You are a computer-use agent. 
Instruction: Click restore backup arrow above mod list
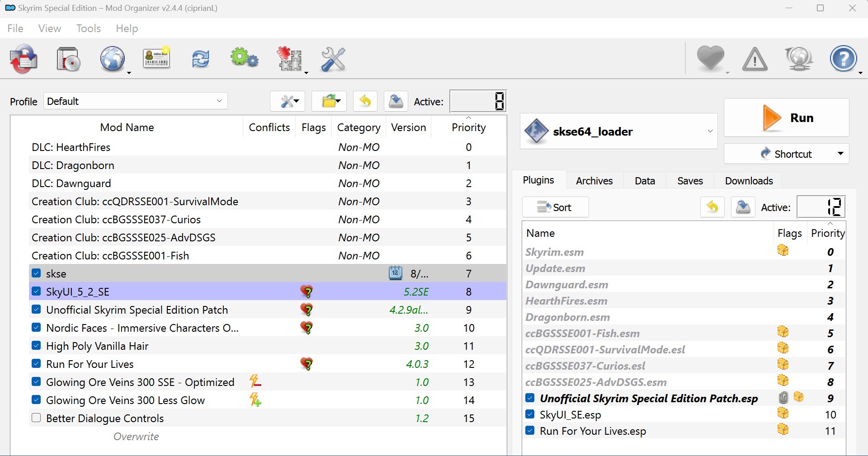tap(365, 101)
